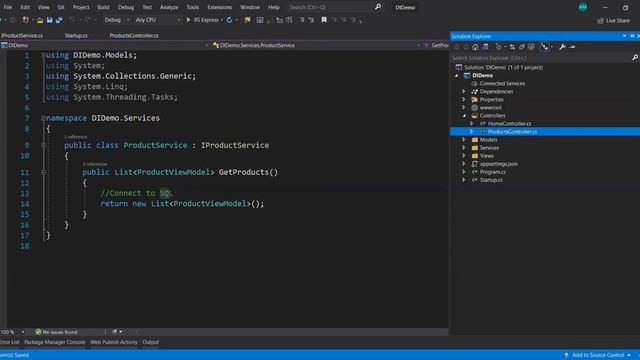
Task: Click the '1 reference' CodeLens link above ProductService
Action: click(76, 137)
